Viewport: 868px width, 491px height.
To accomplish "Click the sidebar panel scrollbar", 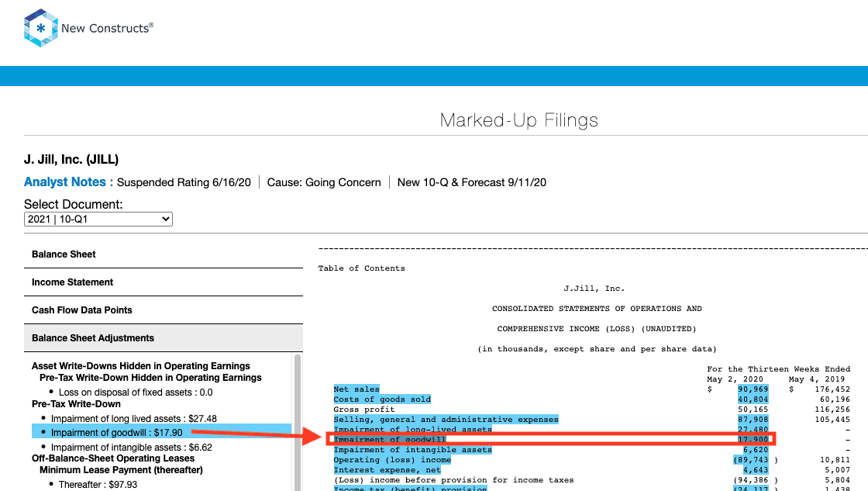I will (x=298, y=422).
